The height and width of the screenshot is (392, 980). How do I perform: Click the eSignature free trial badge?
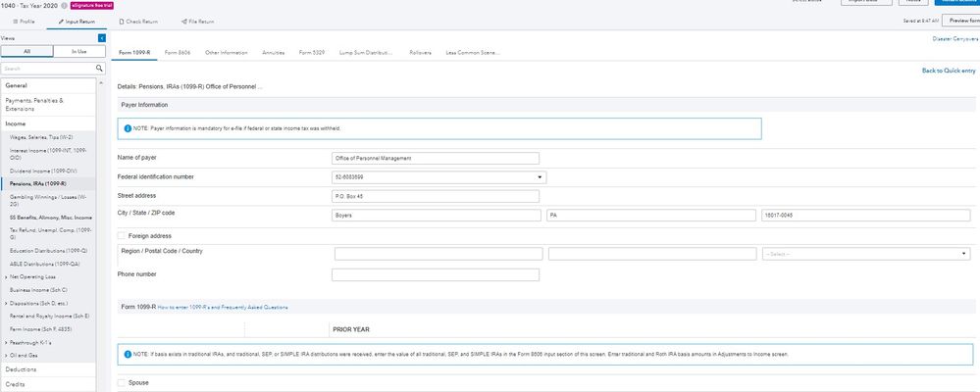(x=92, y=5)
